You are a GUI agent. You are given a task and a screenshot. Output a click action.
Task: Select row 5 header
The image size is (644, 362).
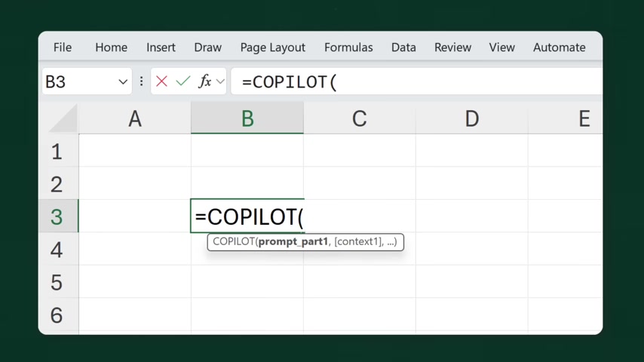click(x=57, y=283)
